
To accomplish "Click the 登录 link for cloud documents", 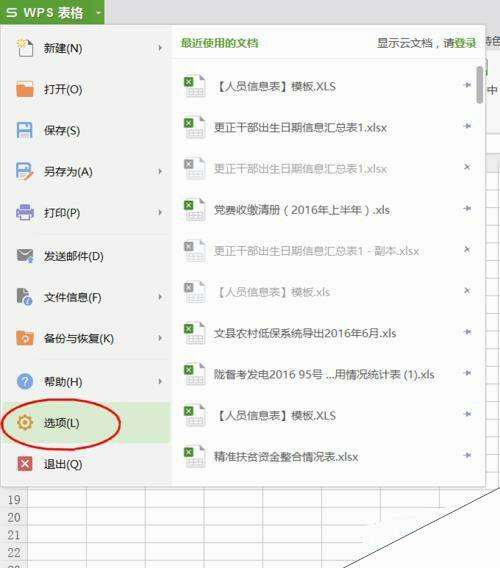I will click(466, 43).
